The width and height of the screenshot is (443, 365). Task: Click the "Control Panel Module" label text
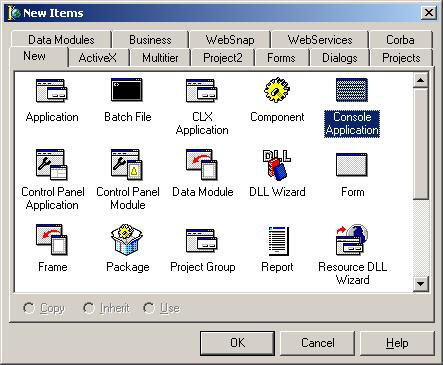tap(128, 198)
